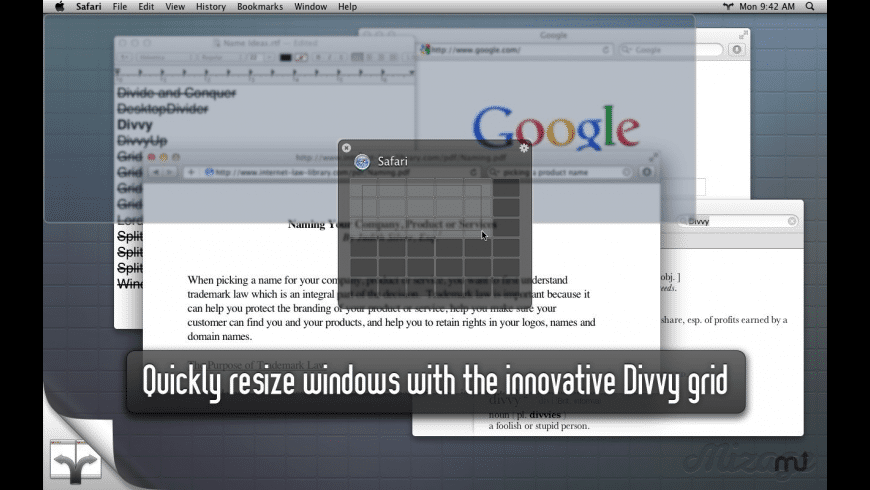Click the Google logo on the page

(x=556, y=128)
